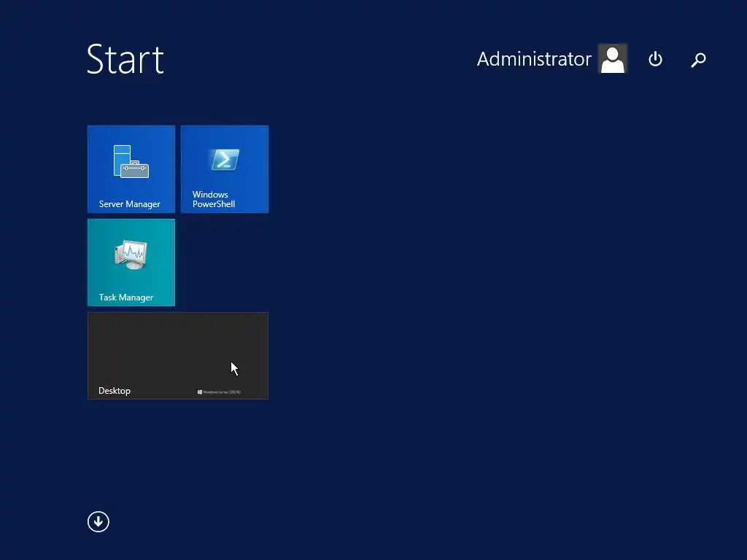Switch to the Desktop tile
This screenshot has width=747, height=560.
click(178, 356)
